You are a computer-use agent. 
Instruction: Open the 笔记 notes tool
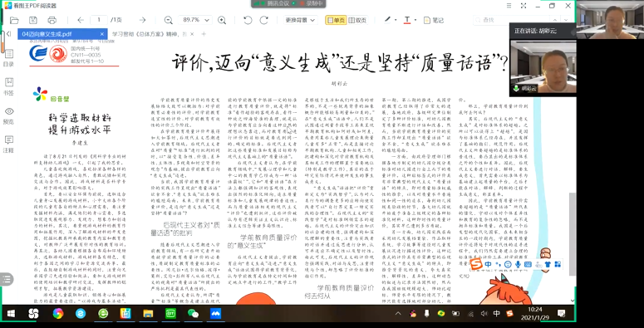(x=434, y=20)
